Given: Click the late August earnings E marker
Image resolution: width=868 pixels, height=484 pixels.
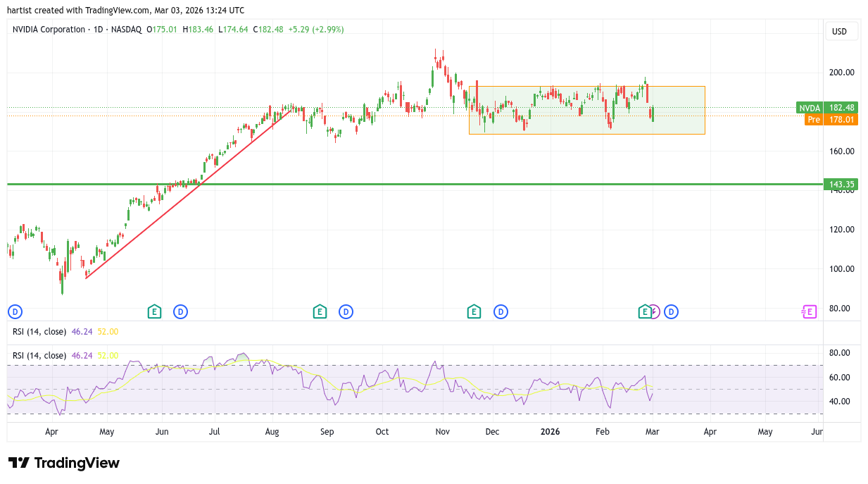Looking at the screenshot, I should click(x=320, y=311).
